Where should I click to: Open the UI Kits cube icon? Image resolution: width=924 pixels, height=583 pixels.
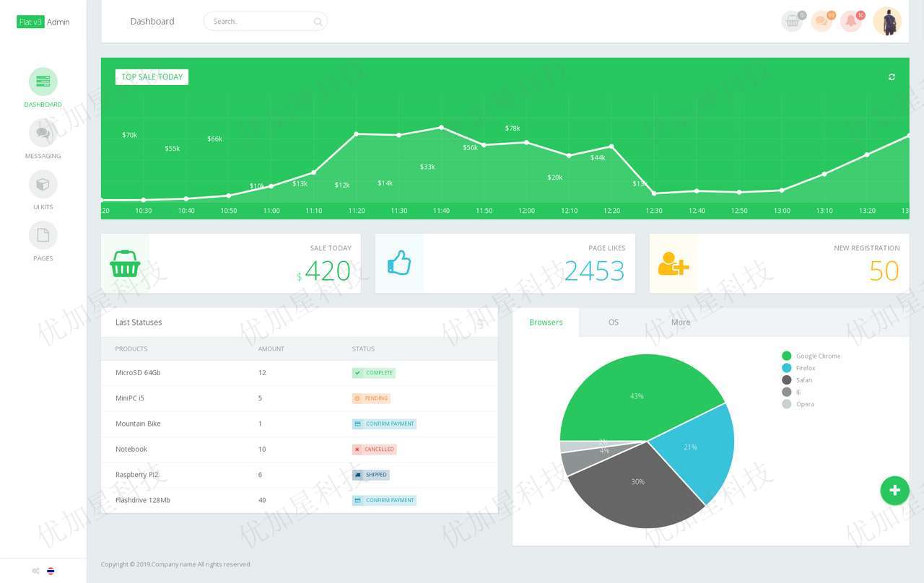tap(43, 184)
